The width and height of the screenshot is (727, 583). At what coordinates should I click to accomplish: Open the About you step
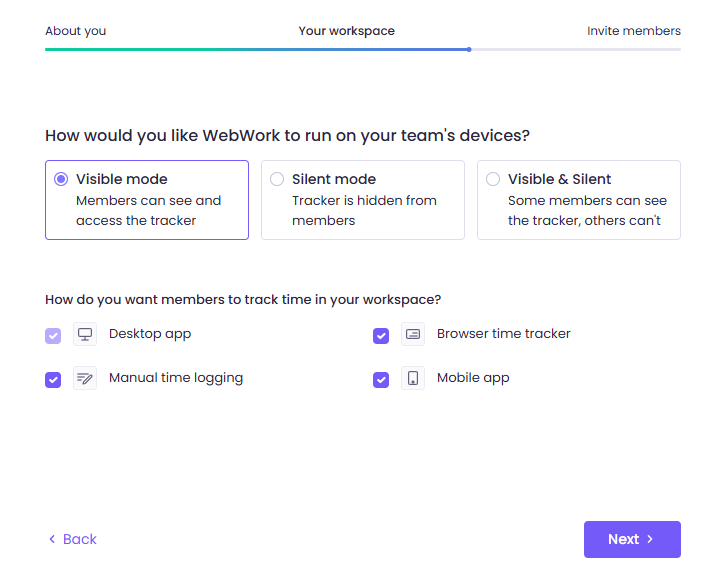pyautogui.click(x=76, y=31)
